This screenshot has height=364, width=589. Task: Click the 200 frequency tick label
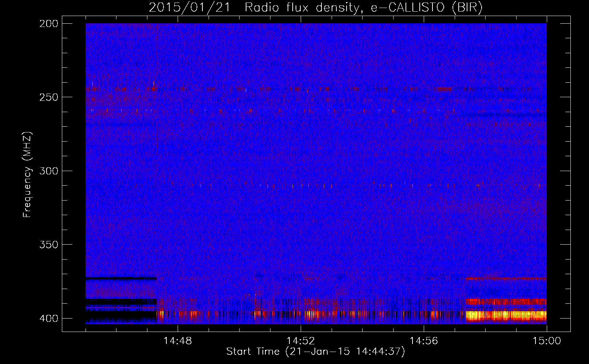pos(49,24)
